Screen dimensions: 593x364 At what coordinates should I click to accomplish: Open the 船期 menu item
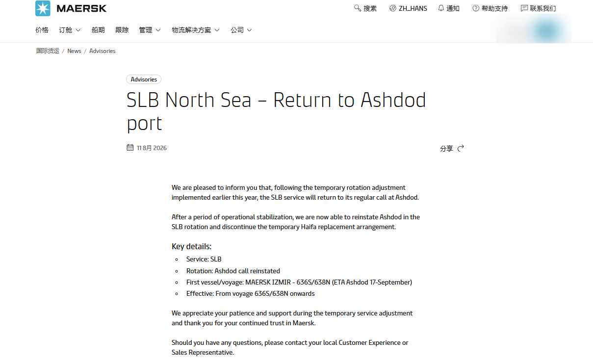point(98,30)
